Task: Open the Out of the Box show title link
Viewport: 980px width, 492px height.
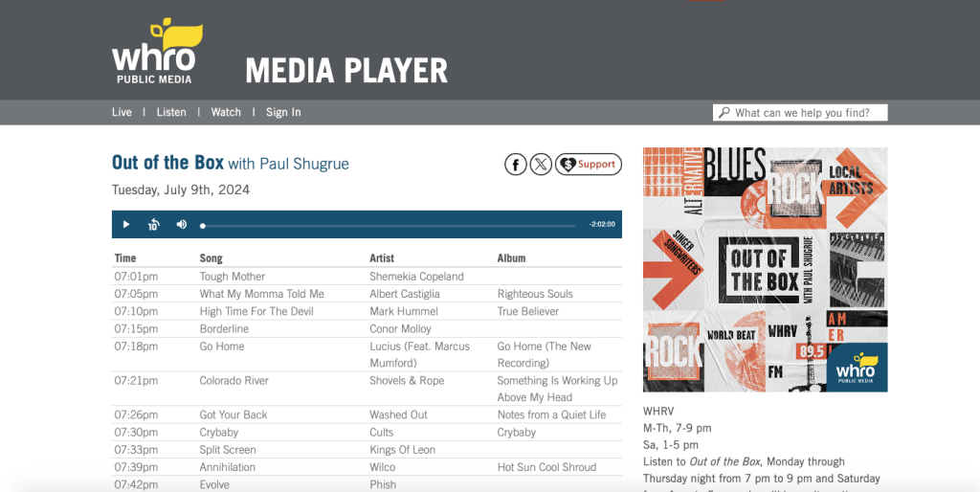Action: 167,163
